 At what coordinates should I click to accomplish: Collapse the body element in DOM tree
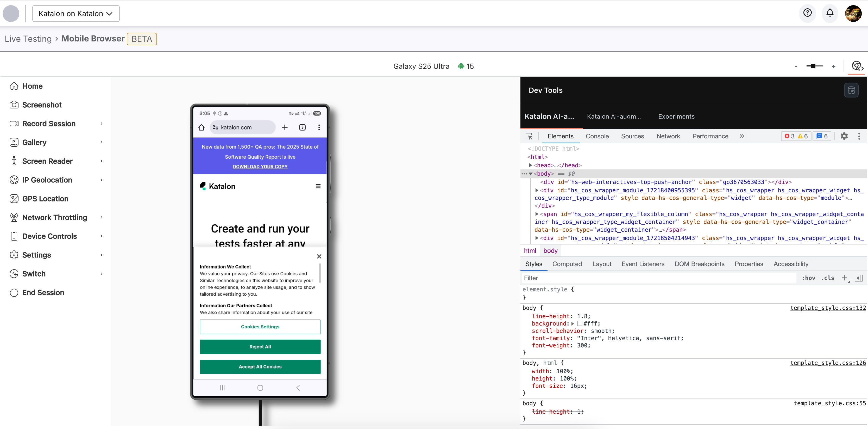tap(531, 174)
